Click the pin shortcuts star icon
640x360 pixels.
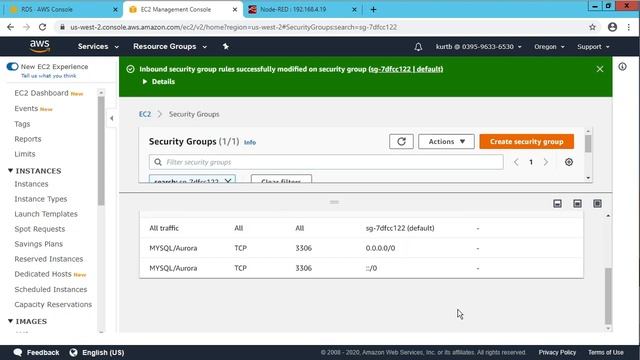(226, 47)
